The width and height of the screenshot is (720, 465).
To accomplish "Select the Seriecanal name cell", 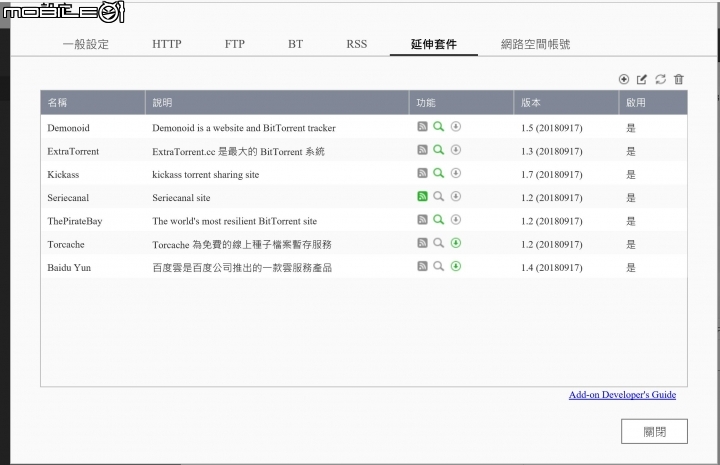I will [68, 198].
